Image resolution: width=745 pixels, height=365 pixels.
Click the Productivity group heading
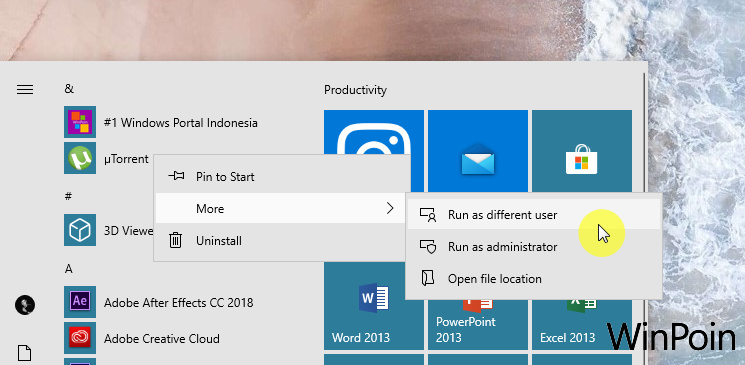coord(355,90)
